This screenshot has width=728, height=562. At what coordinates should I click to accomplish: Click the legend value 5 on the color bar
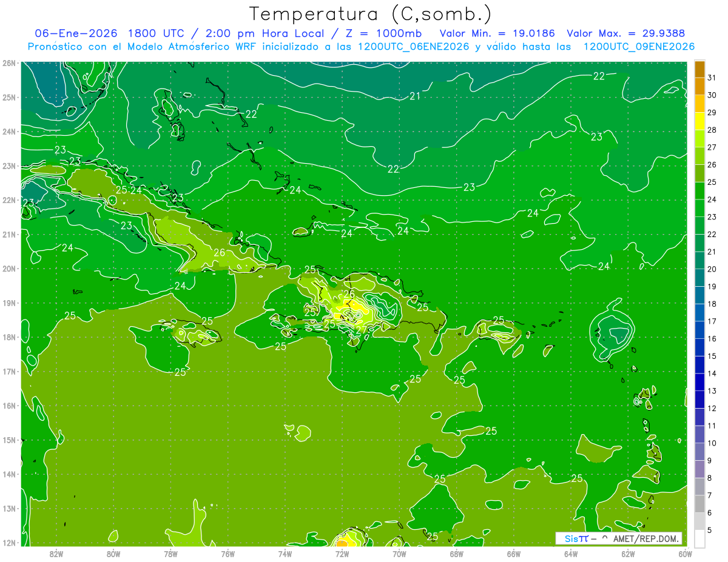(x=710, y=530)
